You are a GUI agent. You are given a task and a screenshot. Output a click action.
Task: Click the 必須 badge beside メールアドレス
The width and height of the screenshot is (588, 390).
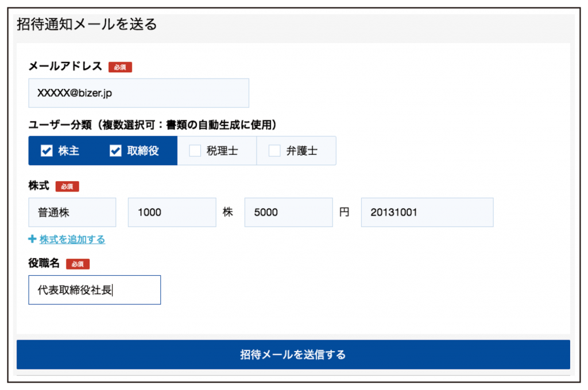[121, 67]
